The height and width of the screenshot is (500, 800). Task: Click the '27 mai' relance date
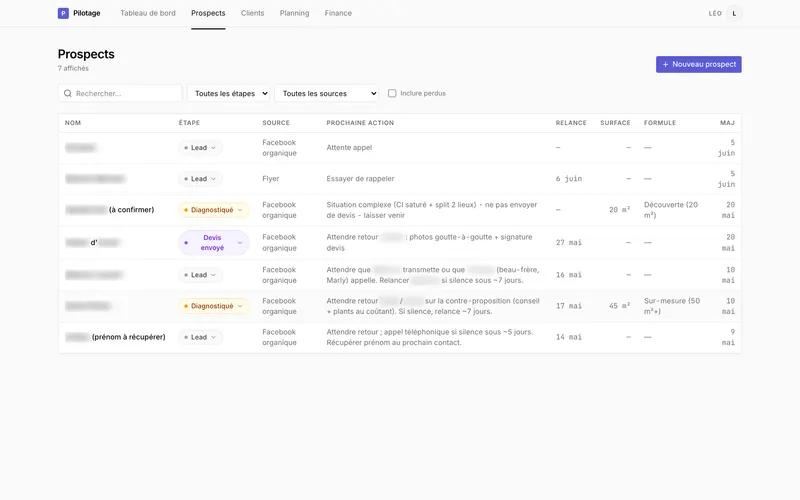[569, 243]
